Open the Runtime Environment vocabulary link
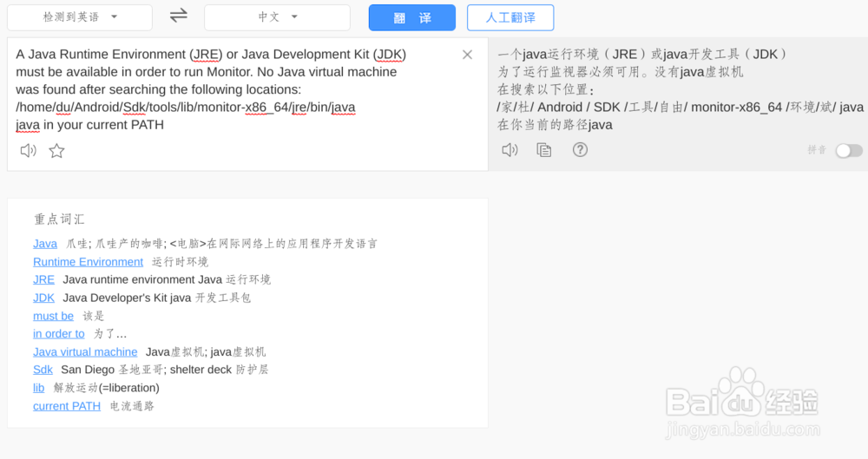This screenshot has width=868, height=459. tap(88, 262)
